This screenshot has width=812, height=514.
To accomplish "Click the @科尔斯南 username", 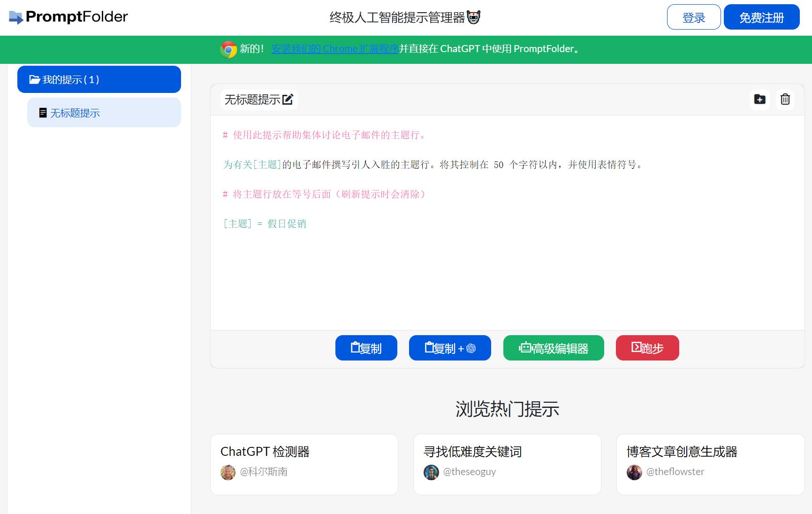I will click(x=264, y=472).
